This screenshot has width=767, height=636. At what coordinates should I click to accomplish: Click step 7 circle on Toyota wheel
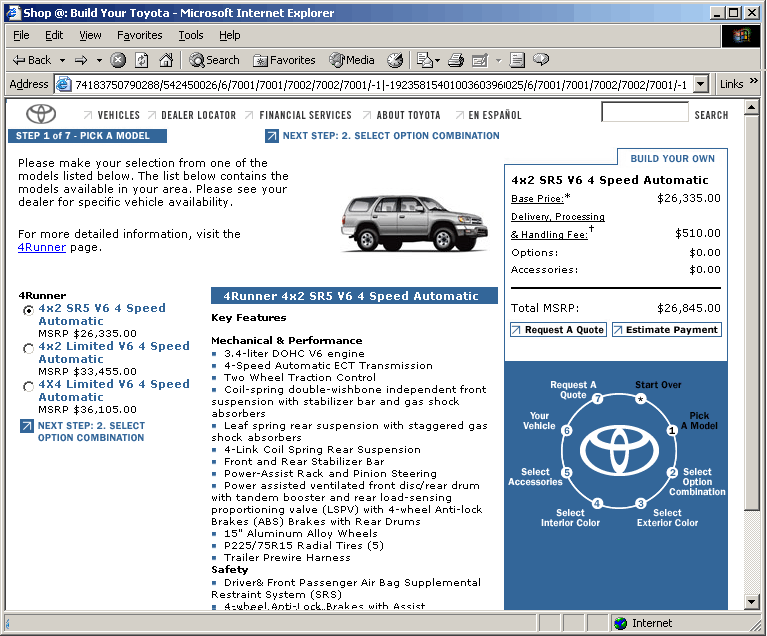point(598,398)
